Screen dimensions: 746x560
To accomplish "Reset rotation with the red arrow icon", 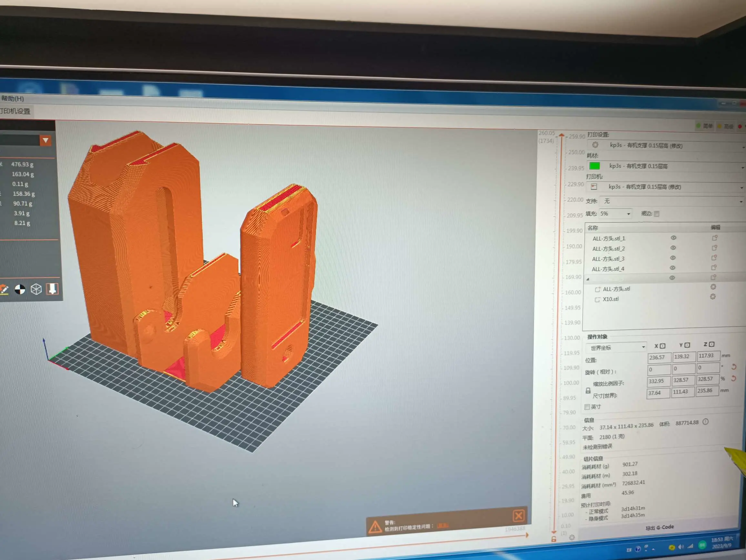I will (733, 367).
